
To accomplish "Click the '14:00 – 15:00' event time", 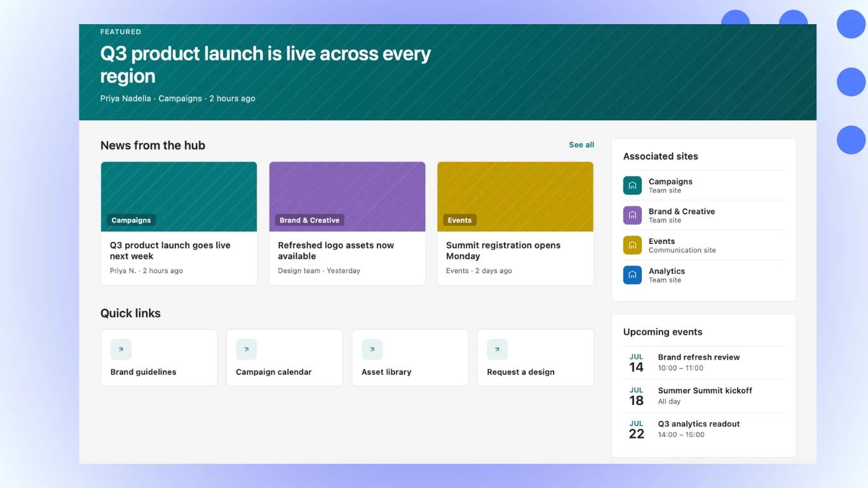I will (681, 435).
